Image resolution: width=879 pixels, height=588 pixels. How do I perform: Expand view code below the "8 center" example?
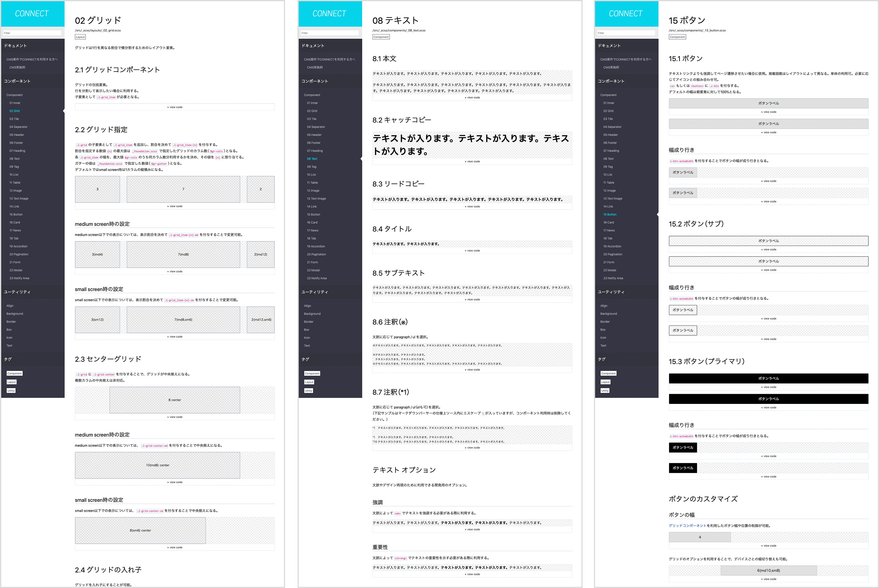click(175, 417)
